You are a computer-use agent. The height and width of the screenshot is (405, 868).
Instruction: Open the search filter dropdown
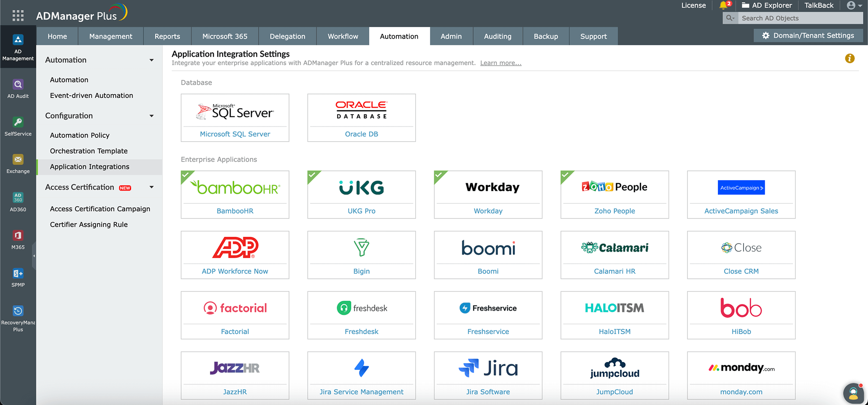(730, 18)
